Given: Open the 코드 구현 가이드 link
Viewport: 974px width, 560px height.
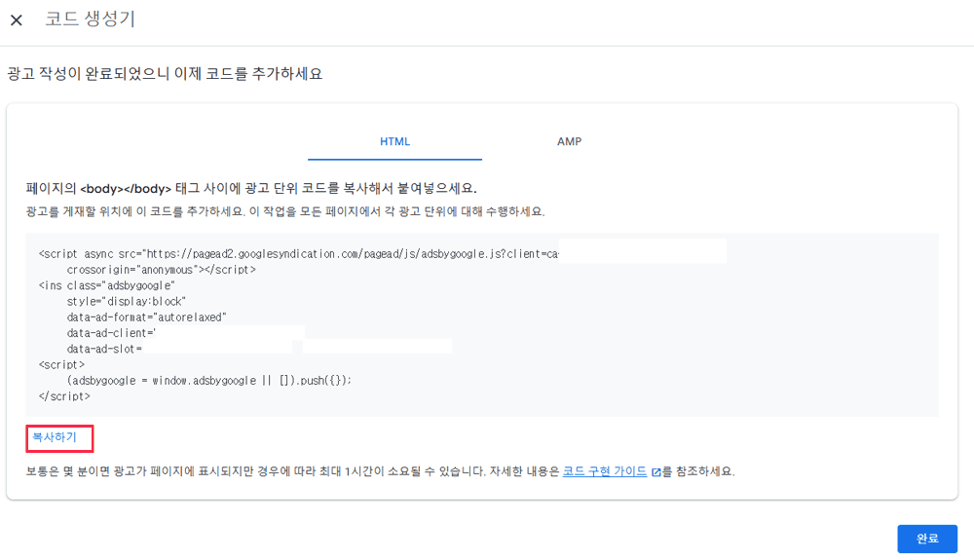Looking at the screenshot, I should click(605, 471).
